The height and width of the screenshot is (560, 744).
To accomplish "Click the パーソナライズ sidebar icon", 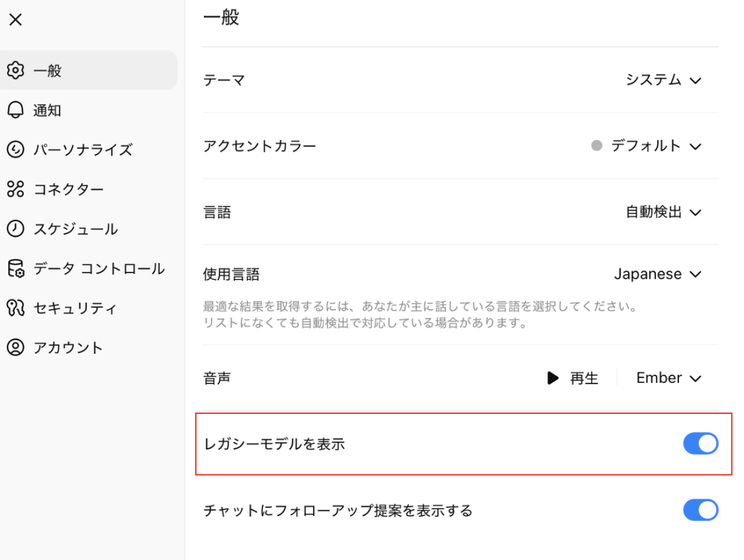I will (x=15, y=150).
